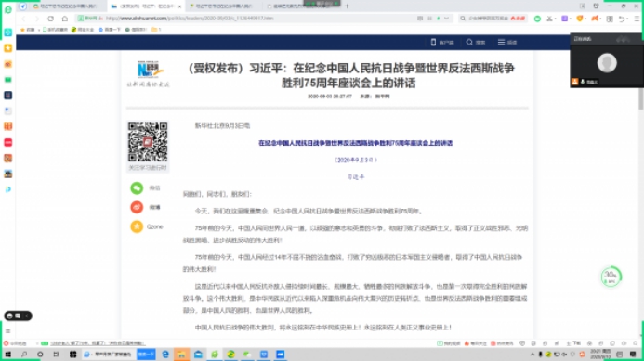
Task: Click the address bar URL field
Action: [258, 19]
